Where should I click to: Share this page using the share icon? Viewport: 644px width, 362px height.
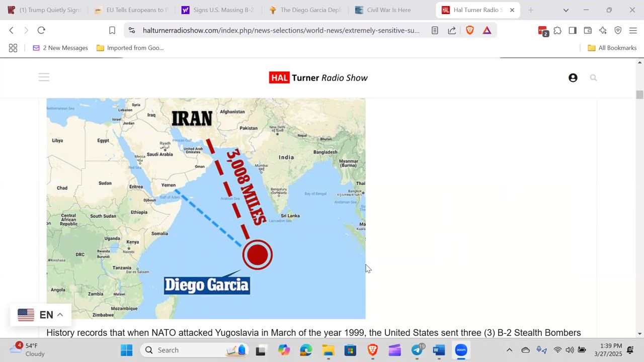click(x=452, y=30)
